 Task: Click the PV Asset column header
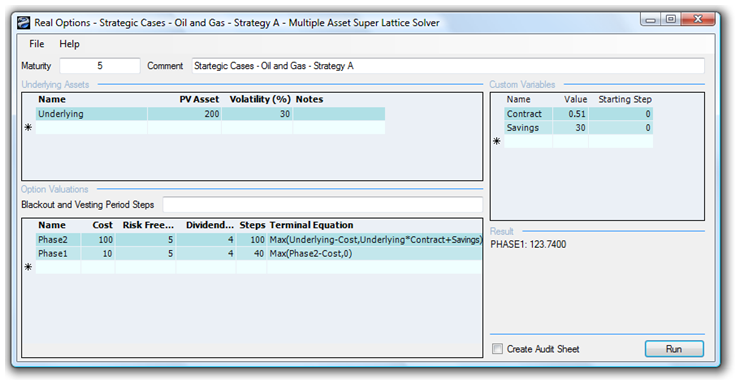(199, 99)
